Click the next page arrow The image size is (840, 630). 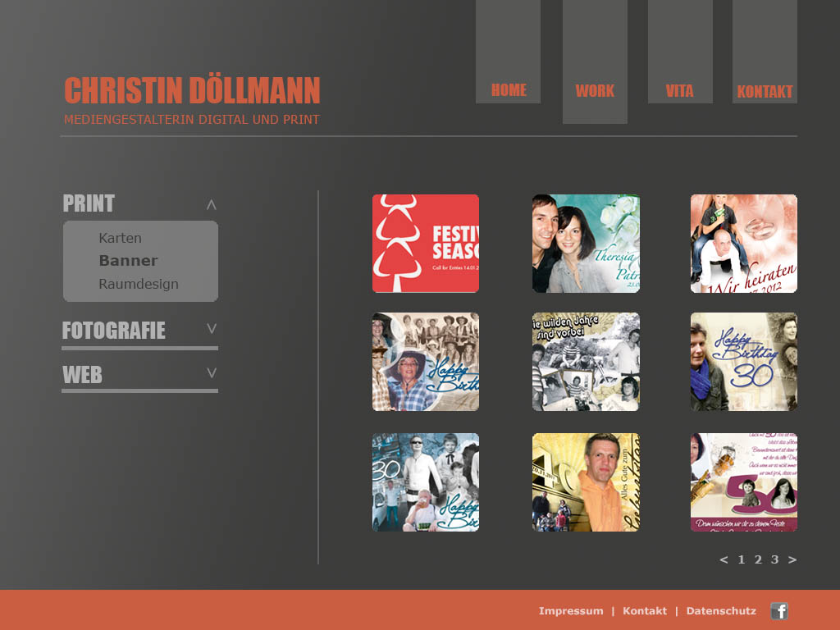792,560
